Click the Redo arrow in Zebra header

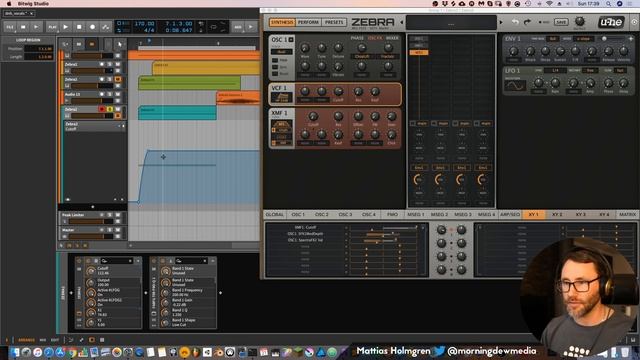tap(527, 22)
